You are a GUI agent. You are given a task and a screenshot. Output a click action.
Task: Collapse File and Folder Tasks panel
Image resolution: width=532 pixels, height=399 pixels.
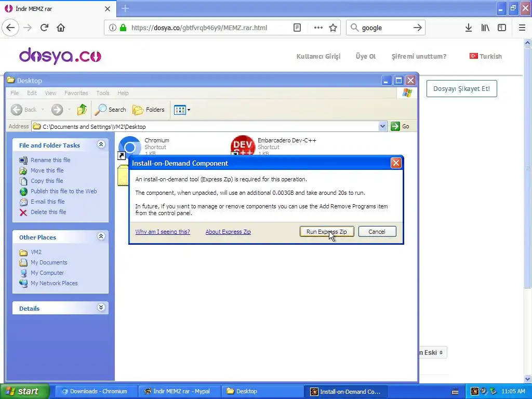(x=101, y=144)
